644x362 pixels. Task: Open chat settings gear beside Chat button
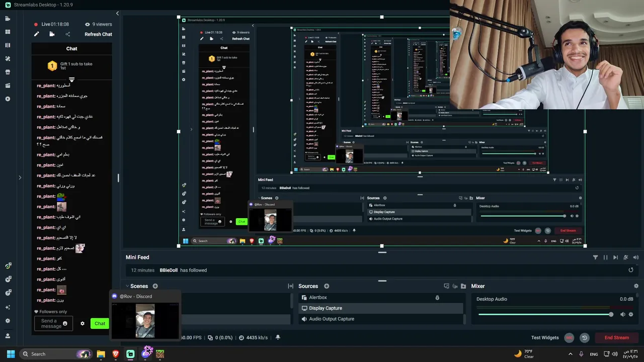[x=83, y=323]
